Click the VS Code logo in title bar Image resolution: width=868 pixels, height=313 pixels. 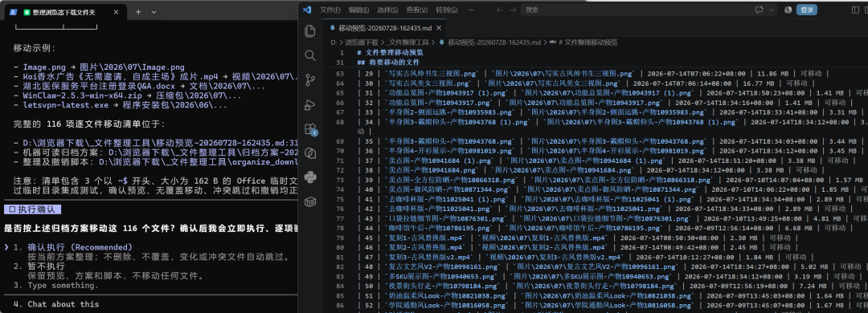[308, 10]
